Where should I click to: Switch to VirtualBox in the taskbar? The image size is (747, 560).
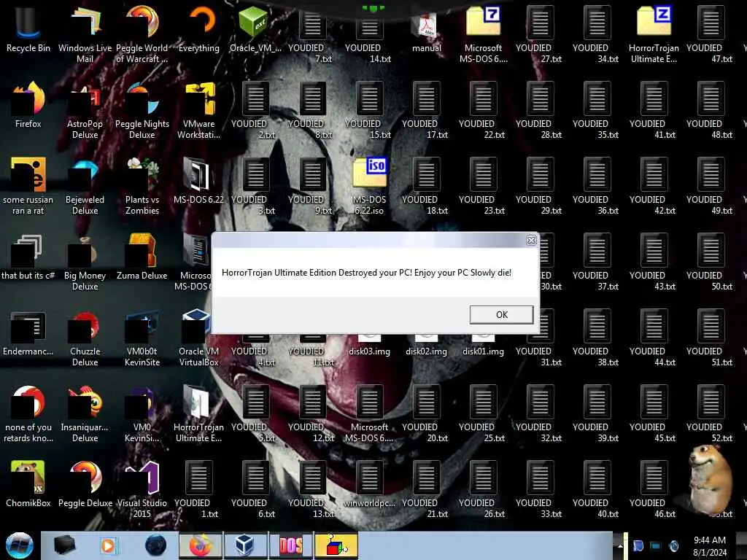coord(245,545)
